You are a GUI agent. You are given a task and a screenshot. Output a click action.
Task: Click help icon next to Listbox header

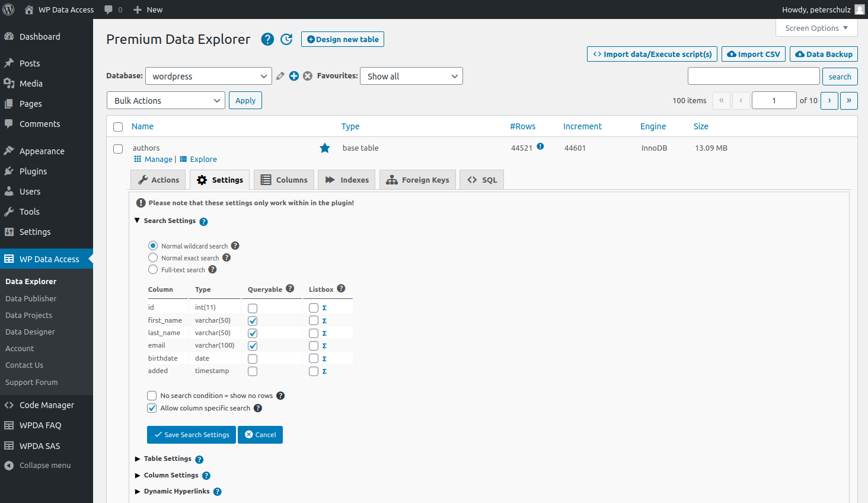(x=341, y=288)
